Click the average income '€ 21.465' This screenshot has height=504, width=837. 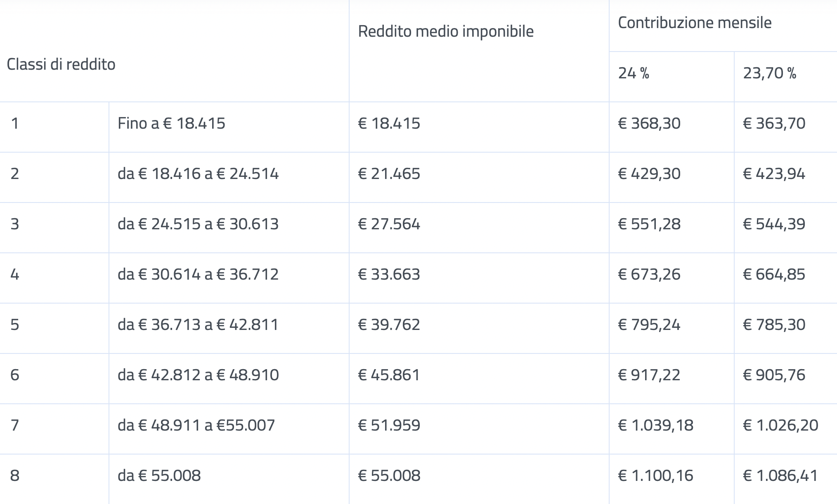389,174
